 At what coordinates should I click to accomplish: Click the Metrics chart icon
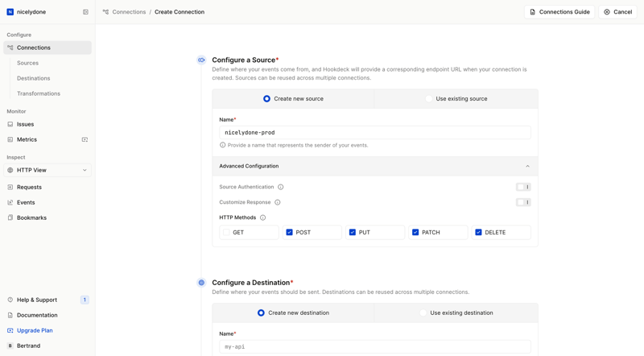pyautogui.click(x=10, y=139)
